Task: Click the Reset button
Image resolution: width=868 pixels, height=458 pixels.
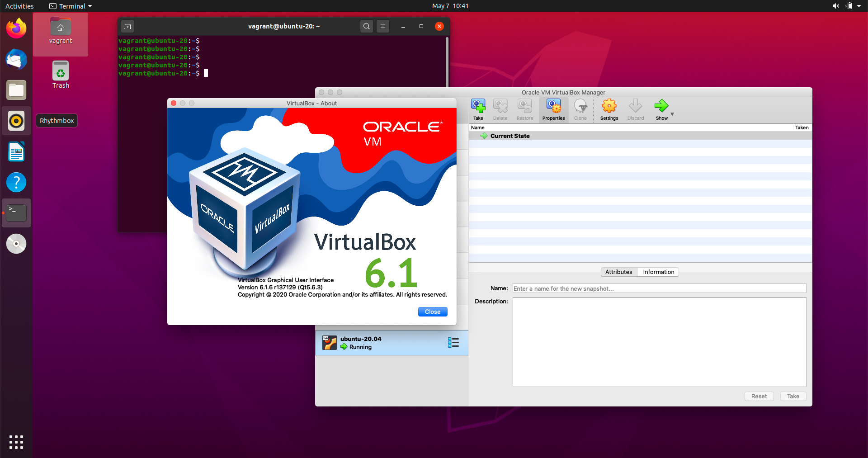Action: click(x=759, y=396)
